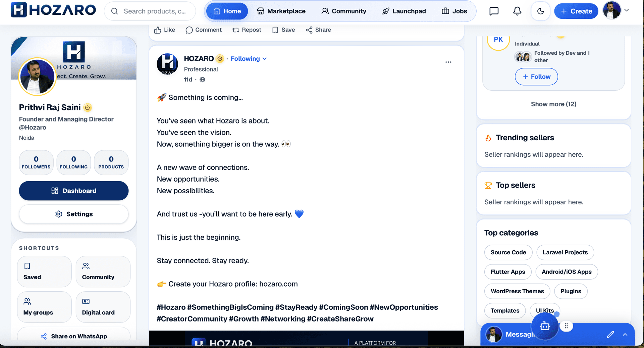This screenshot has width=644, height=348.
Task: Click Share on WhatsApp
Action: 74,336
